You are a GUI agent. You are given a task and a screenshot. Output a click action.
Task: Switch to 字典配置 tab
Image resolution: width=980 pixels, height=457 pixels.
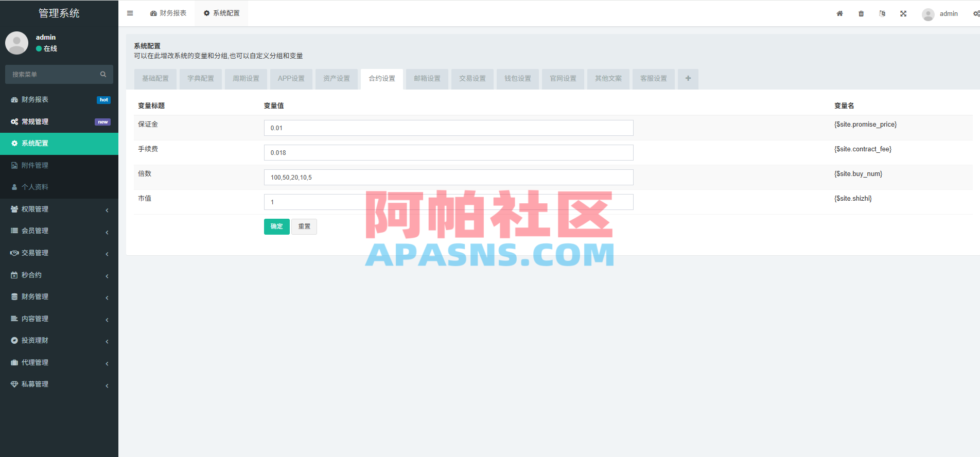point(201,79)
